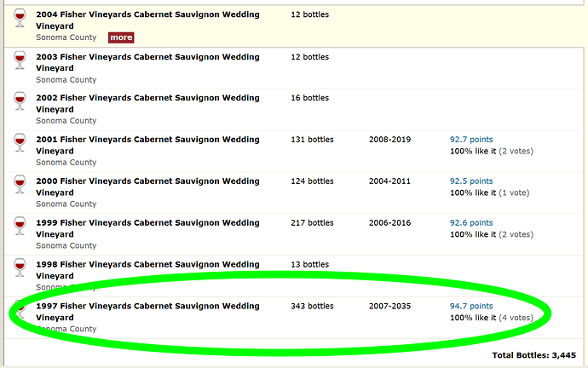The width and height of the screenshot is (588, 368).
Task: Open the 1997 Fisher Vineyards Cabernet Sauvignon entry
Action: click(x=147, y=312)
